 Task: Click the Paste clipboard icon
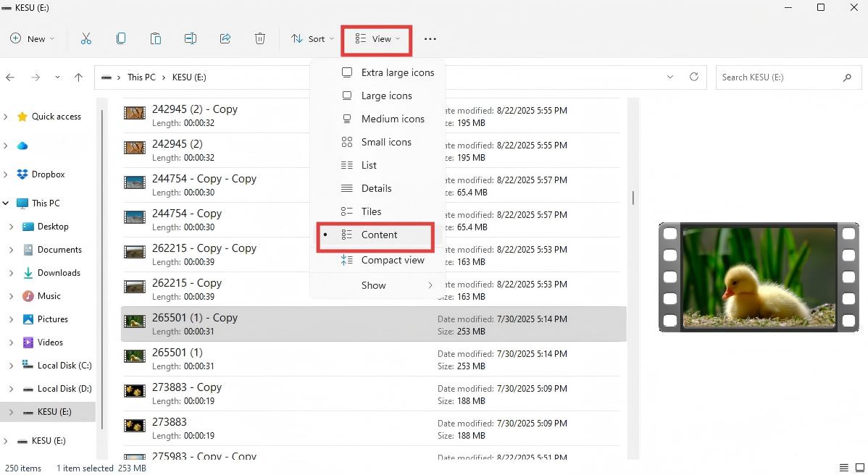pos(156,39)
